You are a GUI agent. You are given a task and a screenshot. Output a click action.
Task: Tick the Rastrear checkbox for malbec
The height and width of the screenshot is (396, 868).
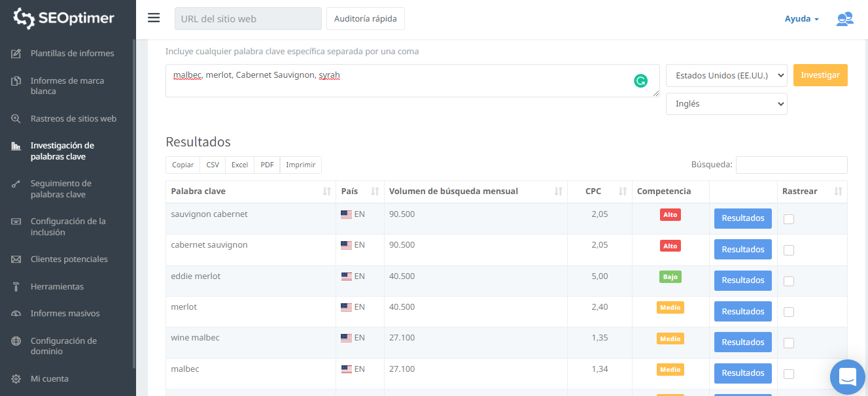pyautogui.click(x=789, y=374)
